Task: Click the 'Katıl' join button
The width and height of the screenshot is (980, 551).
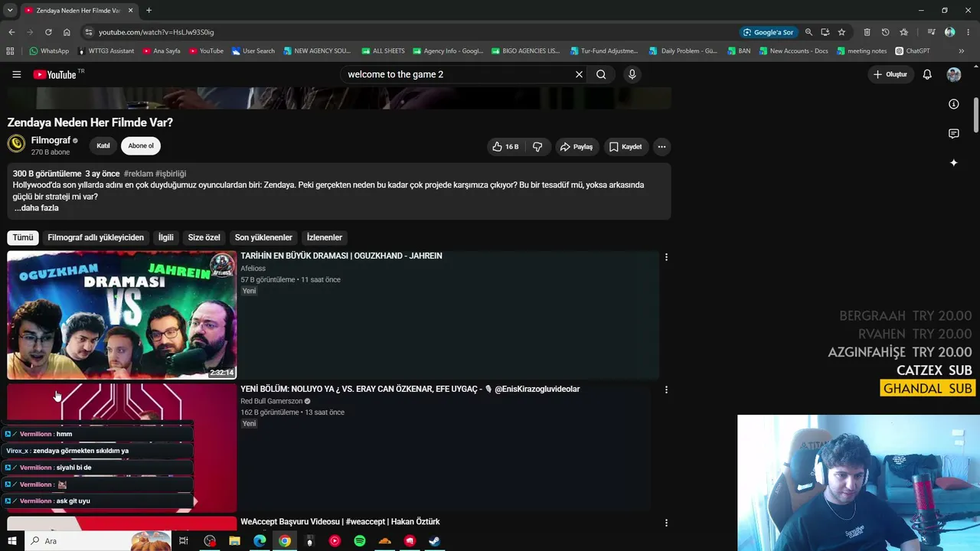Action: 103,146
